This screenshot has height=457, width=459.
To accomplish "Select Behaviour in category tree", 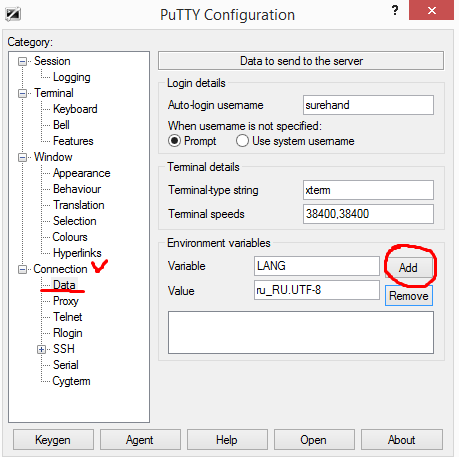I will click(x=77, y=189).
